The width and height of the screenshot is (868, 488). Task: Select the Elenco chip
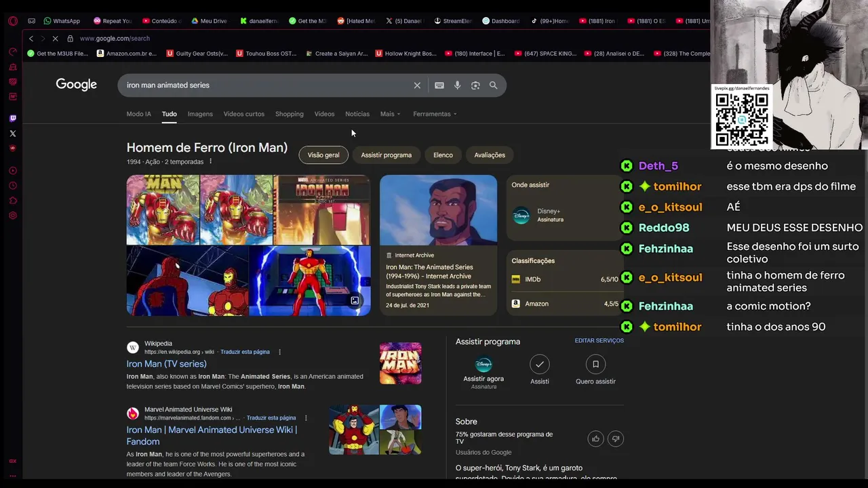(443, 155)
